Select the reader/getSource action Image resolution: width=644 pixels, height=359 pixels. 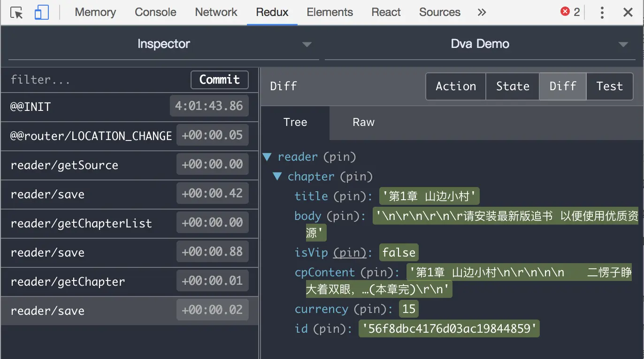[130, 165]
